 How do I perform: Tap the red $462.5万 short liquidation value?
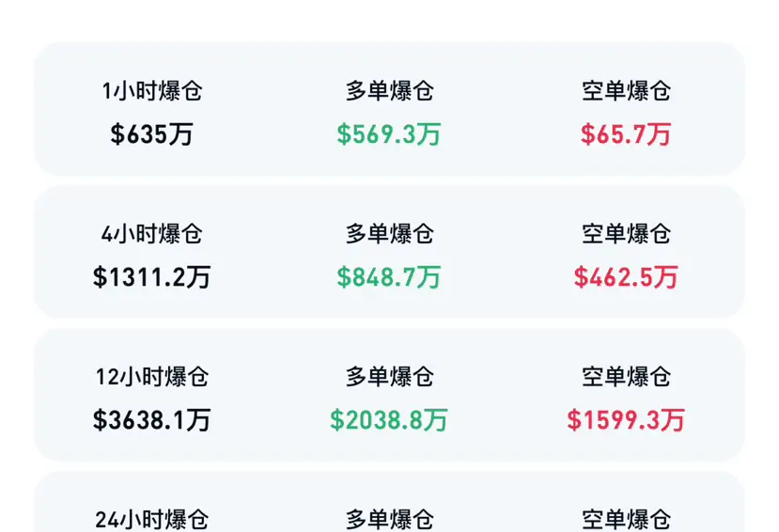click(626, 276)
